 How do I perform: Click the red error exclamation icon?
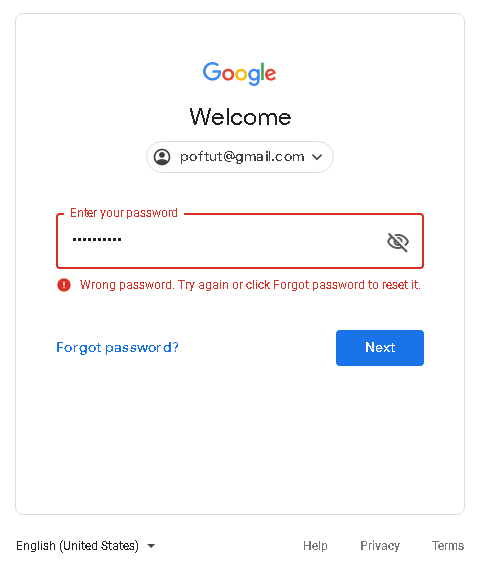pos(64,285)
